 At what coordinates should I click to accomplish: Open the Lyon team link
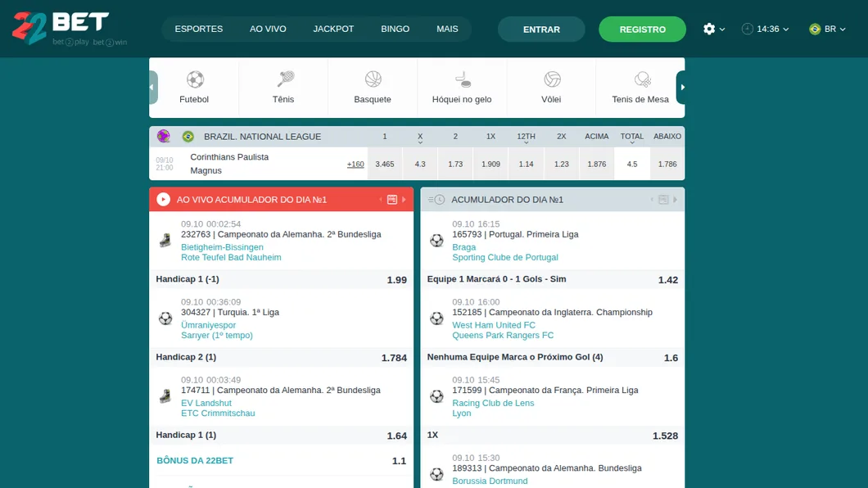pos(462,413)
